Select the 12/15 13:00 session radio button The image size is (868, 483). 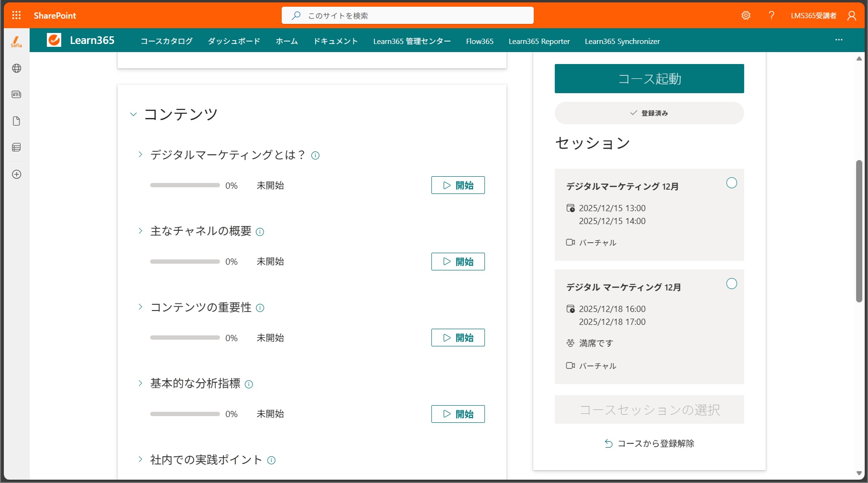(731, 183)
